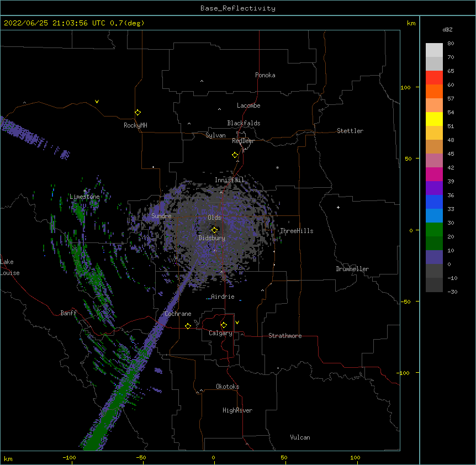Select the orange 60 dBZ legend swatch
This screenshot has width=476, height=465.
[x=434, y=91]
